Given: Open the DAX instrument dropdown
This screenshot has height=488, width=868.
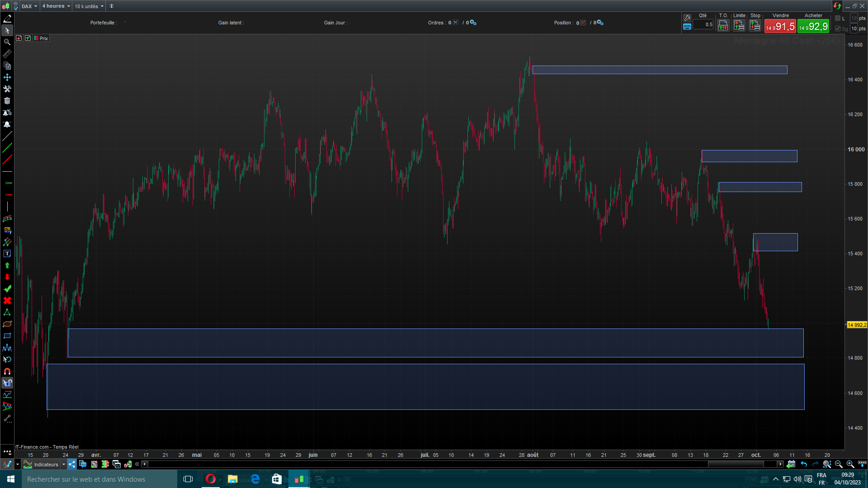Looking at the screenshot, I should [30, 6].
